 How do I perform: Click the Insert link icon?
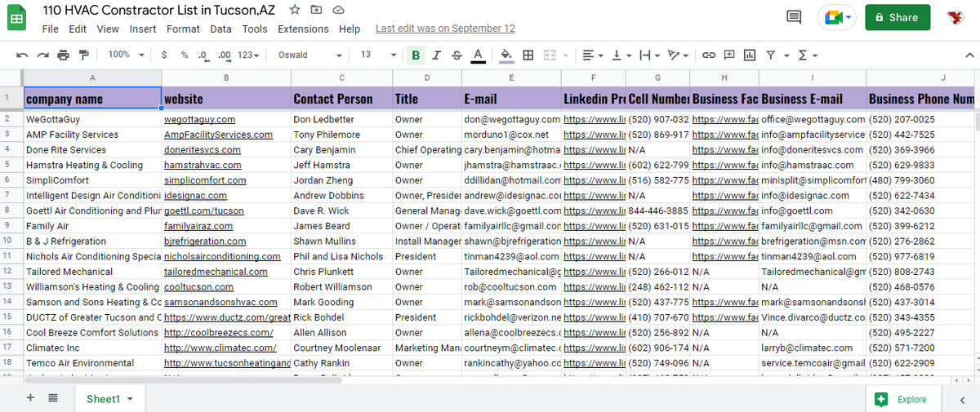[x=709, y=55]
